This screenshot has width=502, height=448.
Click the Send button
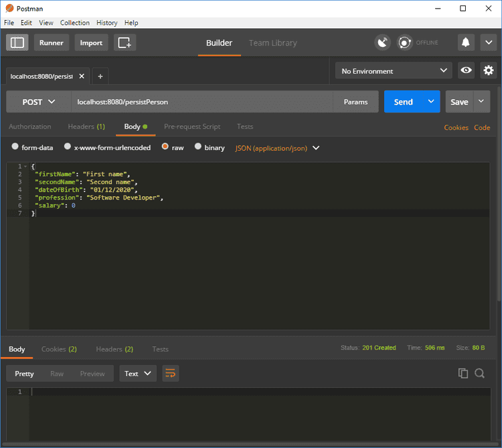tap(403, 102)
